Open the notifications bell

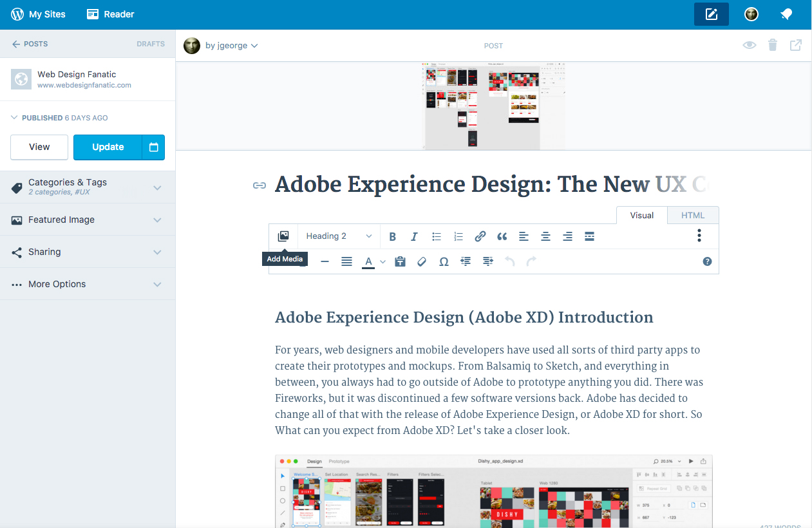tap(786, 14)
